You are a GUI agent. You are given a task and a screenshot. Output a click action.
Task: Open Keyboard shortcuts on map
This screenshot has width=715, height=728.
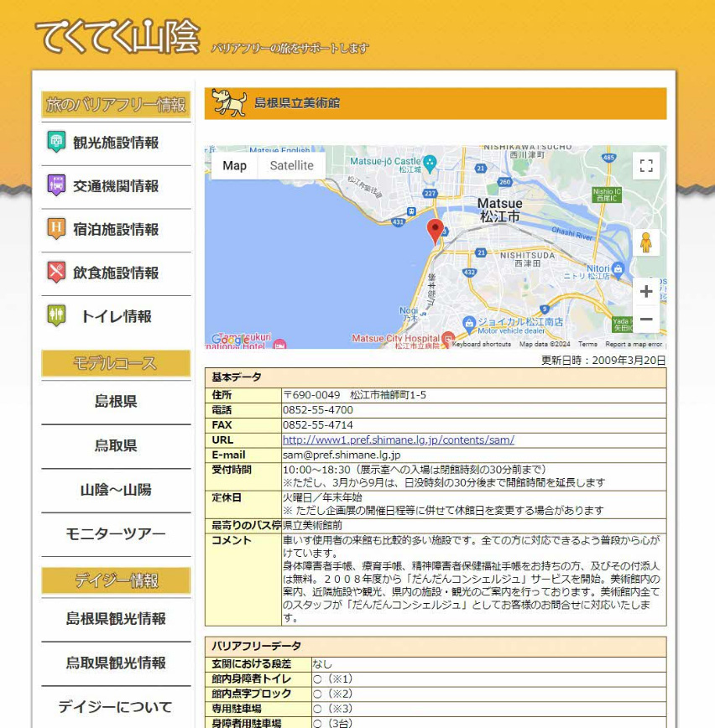coord(482,344)
